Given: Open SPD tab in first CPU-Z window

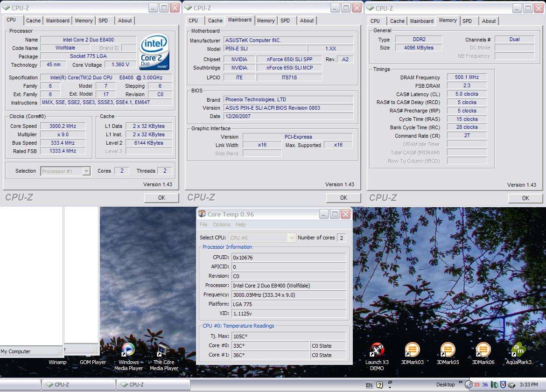Looking at the screenshot, I should coord(103,21).
